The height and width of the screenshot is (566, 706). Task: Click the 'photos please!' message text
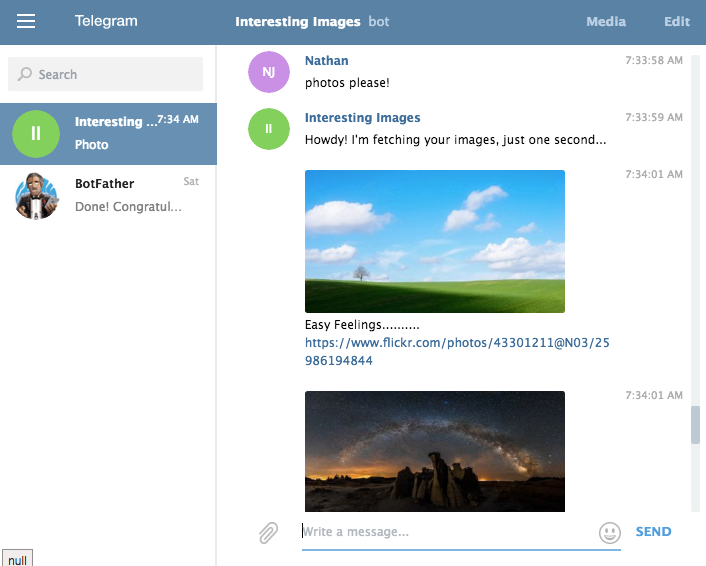coord(347,83)
